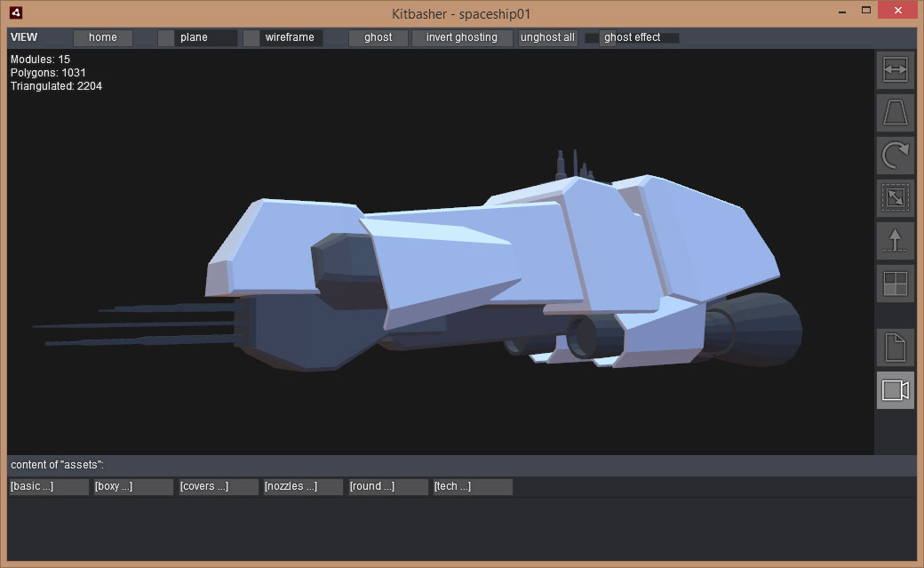Select the scale tool with diagonal arrows
Image resolution: width=924 pixels, height=568 pixels.
tap(895, 199)
